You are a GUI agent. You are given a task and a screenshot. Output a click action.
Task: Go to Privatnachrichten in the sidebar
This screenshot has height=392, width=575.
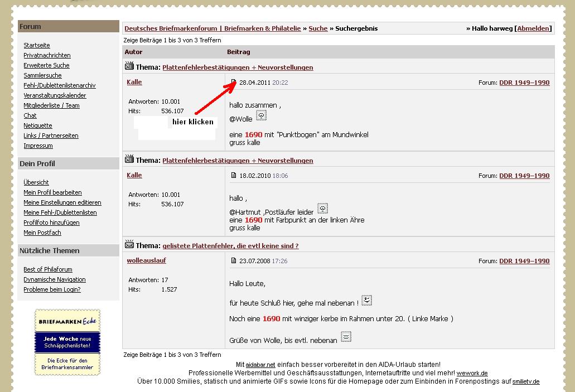click(x=47, y=55)
